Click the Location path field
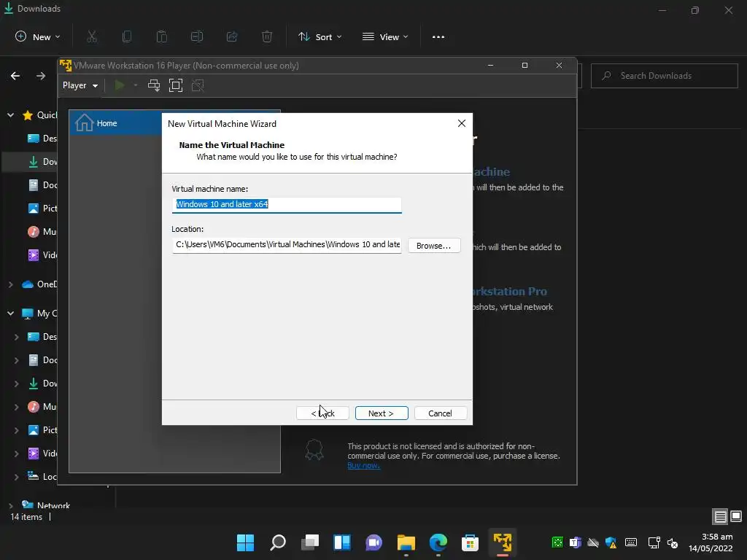 (x=287, y=245)
